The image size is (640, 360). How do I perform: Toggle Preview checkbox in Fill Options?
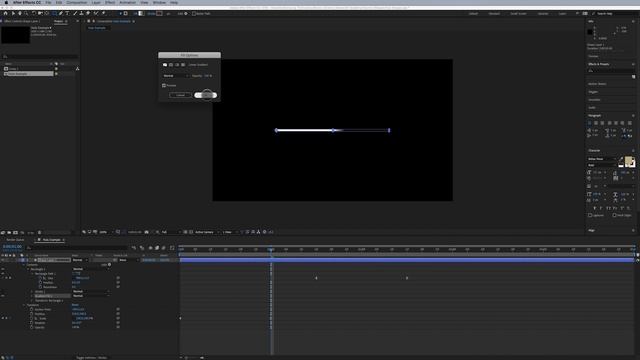[164, 85]
